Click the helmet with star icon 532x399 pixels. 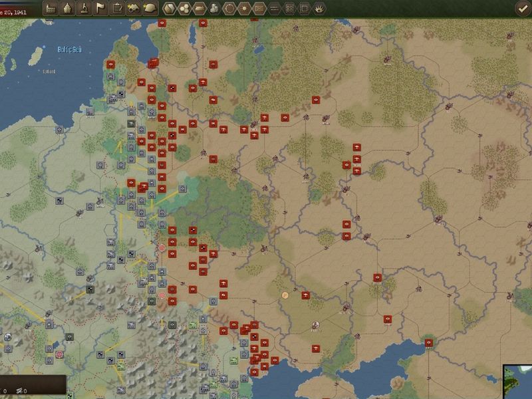[150, 9]
